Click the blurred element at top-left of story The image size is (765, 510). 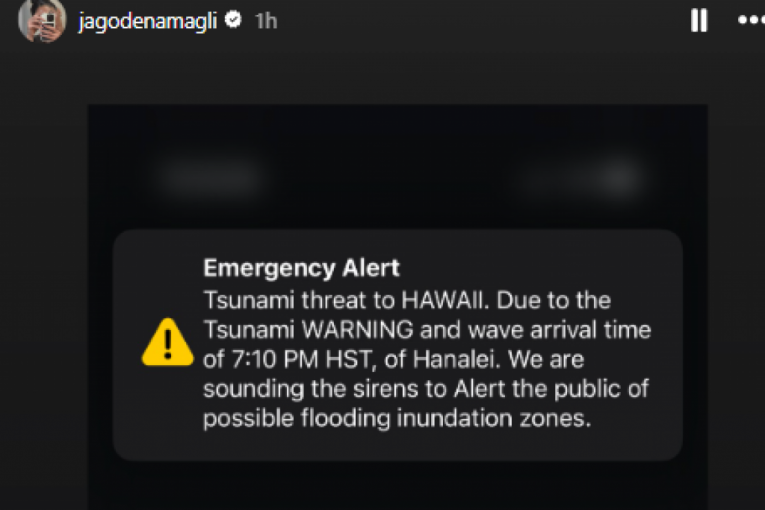coord(208,180)
